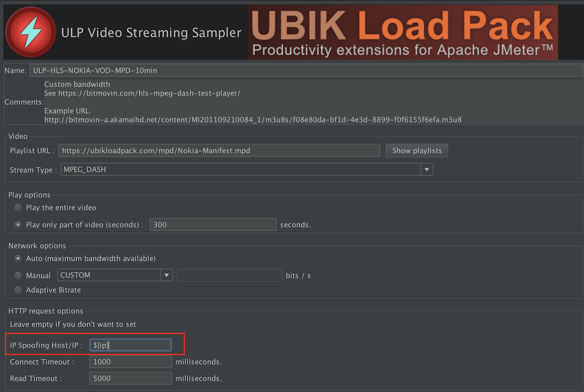Click the manual bandwidth bits/s field
584x392 pixels.
tap(229, 275)
